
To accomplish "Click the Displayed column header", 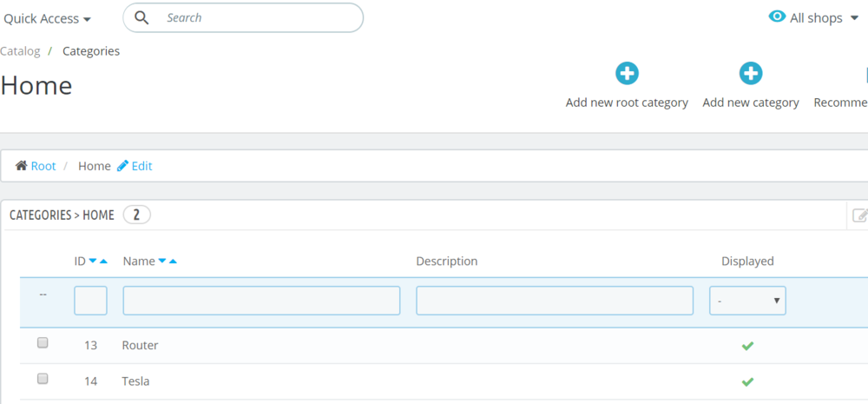I will click(x=747, y=261).
